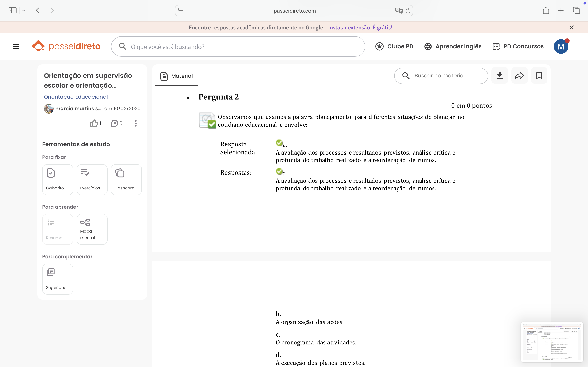Open the hamburger navigation menu
Viewport: 588px width, 367px height.
pos(16,46)
